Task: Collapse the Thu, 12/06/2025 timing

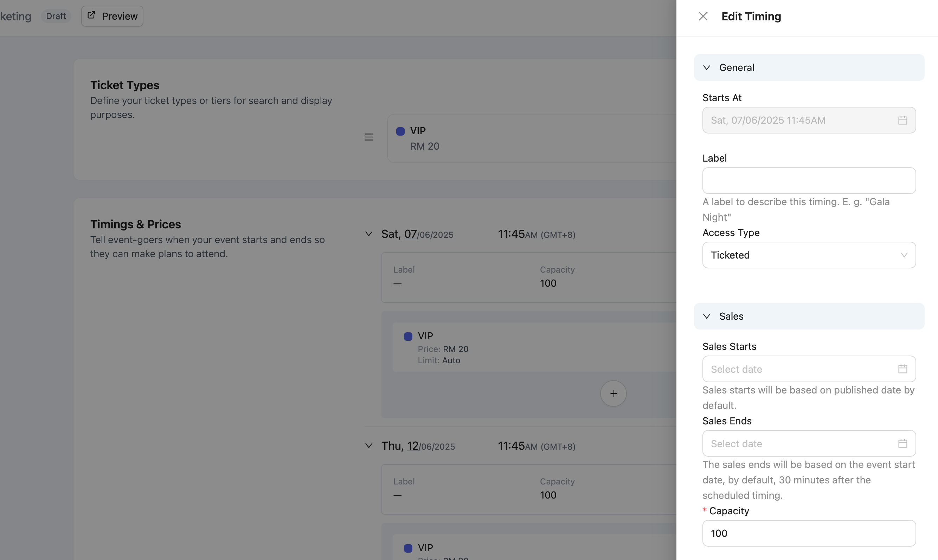Action: point(368,446)
